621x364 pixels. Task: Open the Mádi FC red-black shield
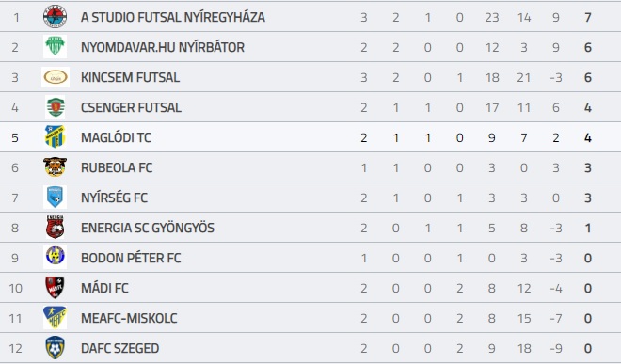point(56,288)
